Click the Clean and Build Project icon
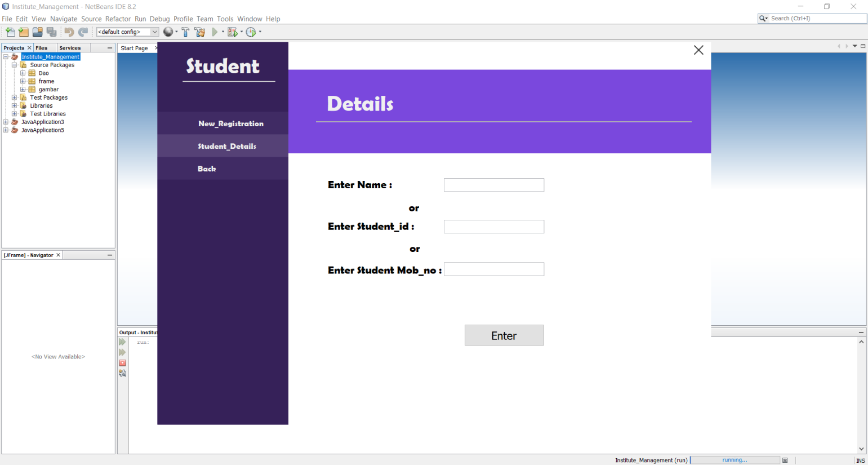 pyautogui.click(x=199, y=32)
